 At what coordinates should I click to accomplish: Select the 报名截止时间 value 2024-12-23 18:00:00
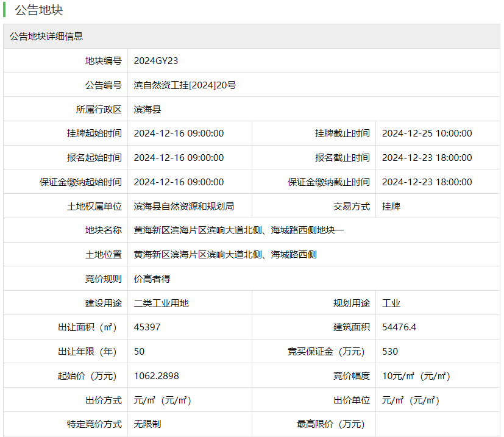pos(427,158)
